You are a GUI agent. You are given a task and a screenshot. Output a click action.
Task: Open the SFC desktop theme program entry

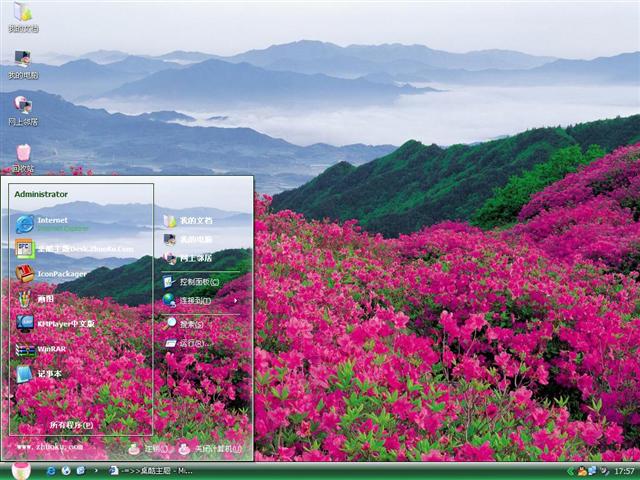click(74, 249)
